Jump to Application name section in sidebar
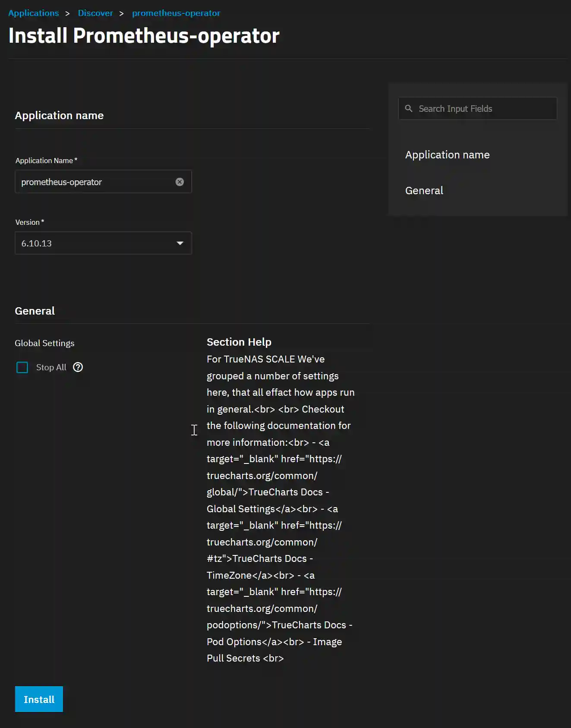The height and width of the screenshot is (728, 571). tap(447, 154)
